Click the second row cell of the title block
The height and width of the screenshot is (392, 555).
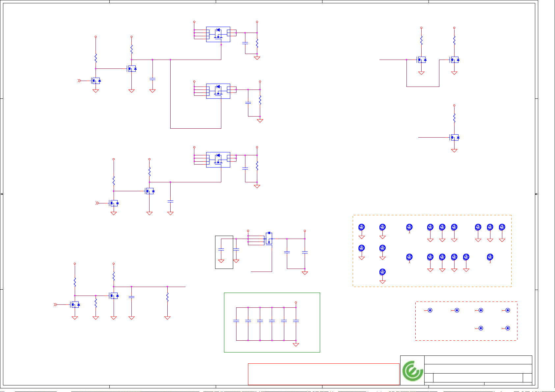point(478,369)
